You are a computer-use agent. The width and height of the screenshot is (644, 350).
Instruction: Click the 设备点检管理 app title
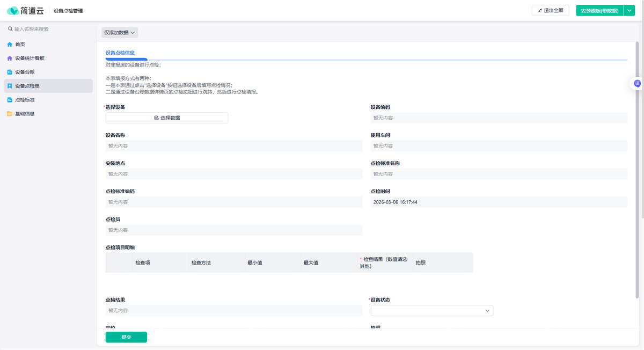coord(68,11)
